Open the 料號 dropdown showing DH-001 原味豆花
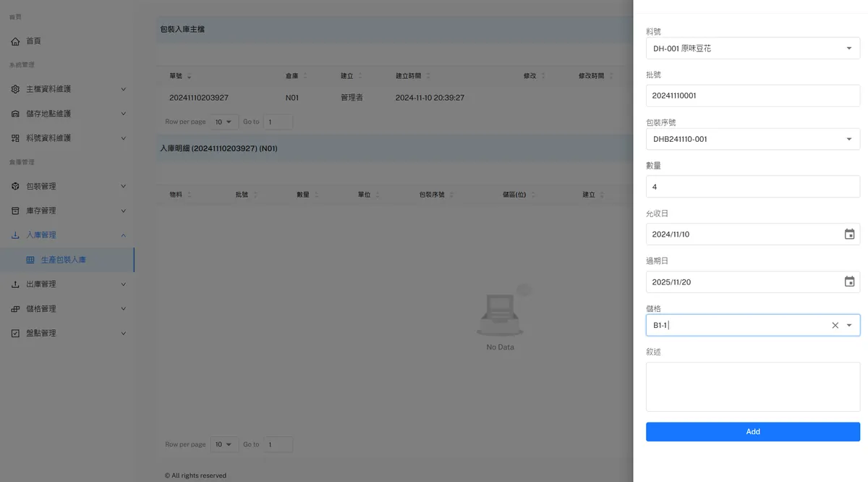868x482 pixels. [x=752, y=48]
